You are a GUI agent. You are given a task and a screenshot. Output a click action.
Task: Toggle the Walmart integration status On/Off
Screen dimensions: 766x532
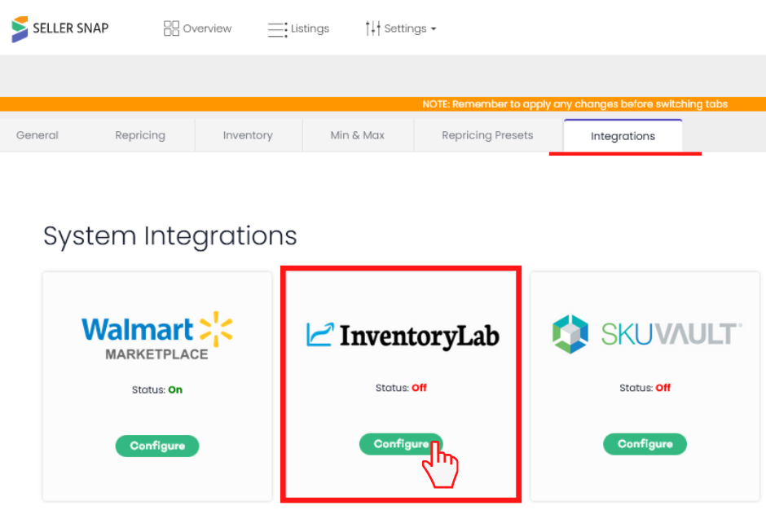click(156, 390)
